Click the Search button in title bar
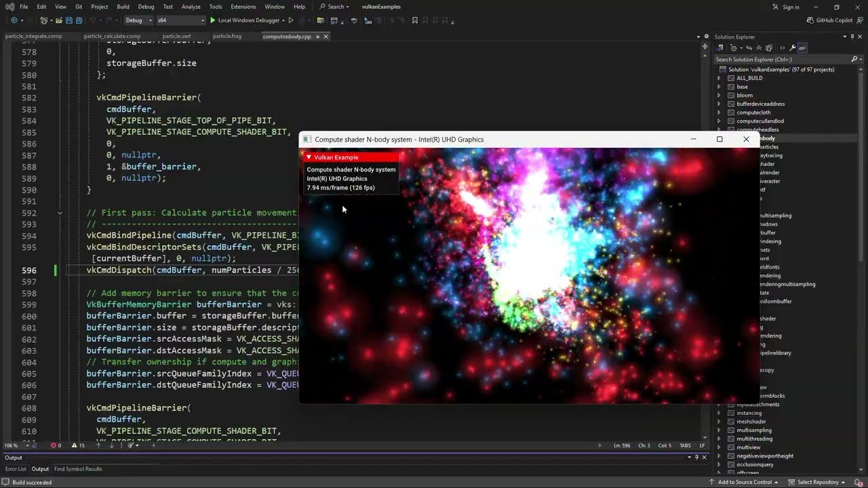 [334, 7]
